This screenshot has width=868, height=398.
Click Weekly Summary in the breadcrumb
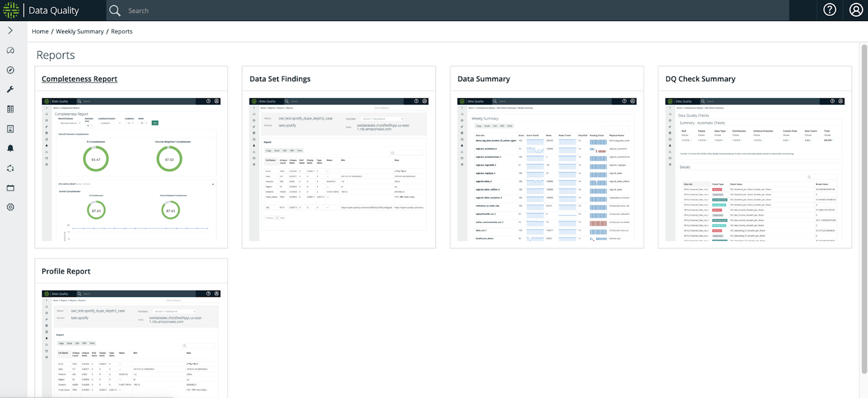(80, 31)
